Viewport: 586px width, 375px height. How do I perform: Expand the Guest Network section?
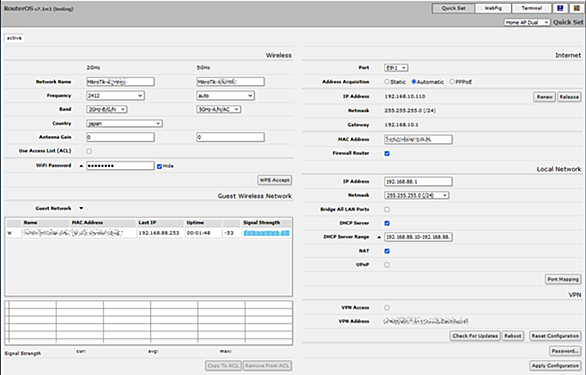tap(81, 208)
